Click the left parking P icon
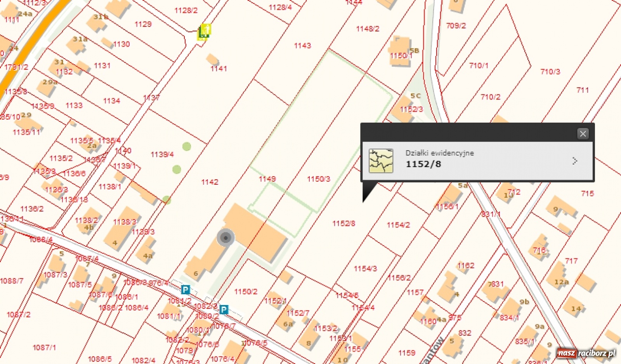This screenshot has width=621, height=364. point(186,289)
